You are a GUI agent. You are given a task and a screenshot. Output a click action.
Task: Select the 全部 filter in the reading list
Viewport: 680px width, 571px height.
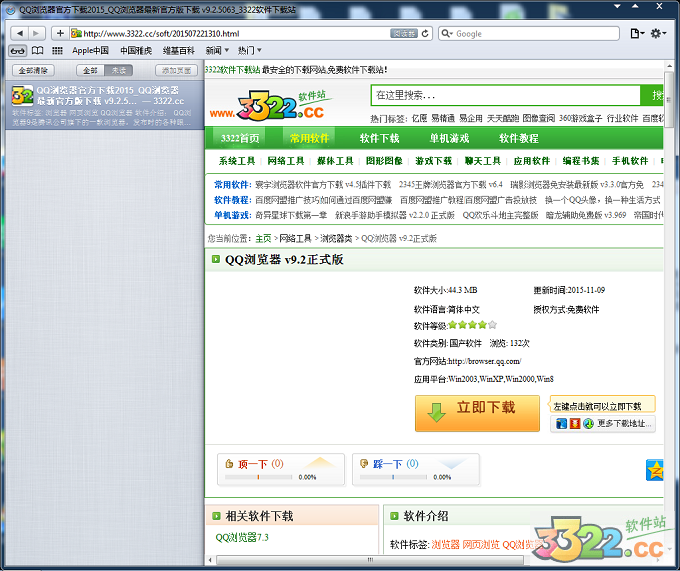(90, 70)
